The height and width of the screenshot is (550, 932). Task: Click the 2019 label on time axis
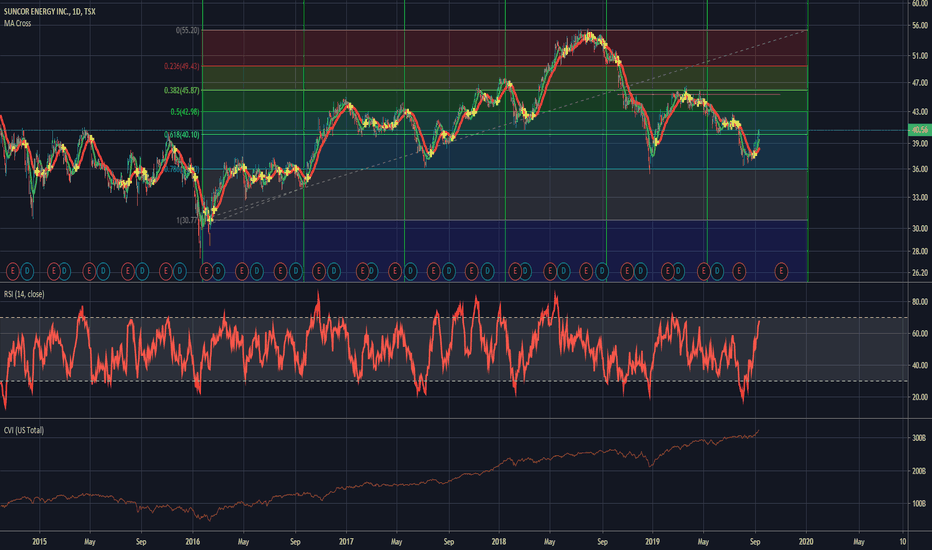tap(653, 542)
